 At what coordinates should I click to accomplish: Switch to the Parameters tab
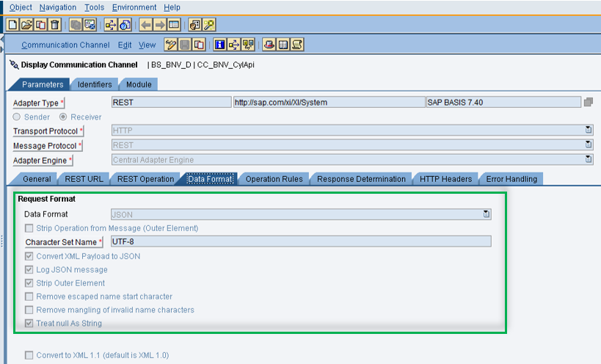43,84
